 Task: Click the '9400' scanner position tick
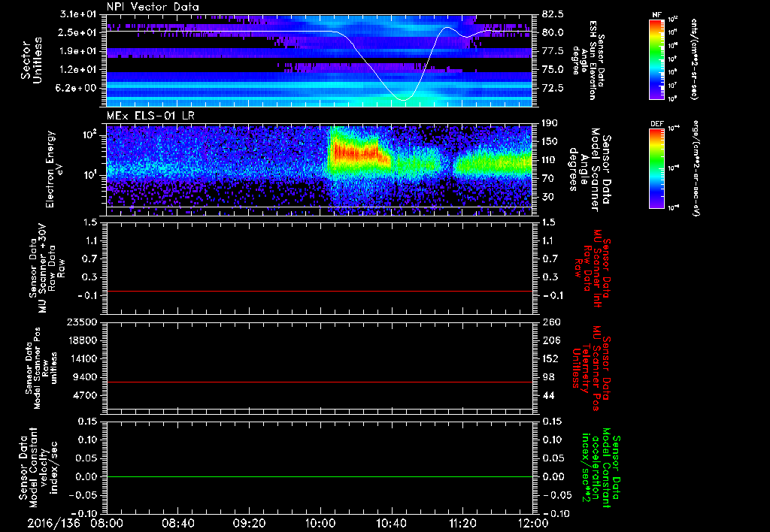coord(84,377)
